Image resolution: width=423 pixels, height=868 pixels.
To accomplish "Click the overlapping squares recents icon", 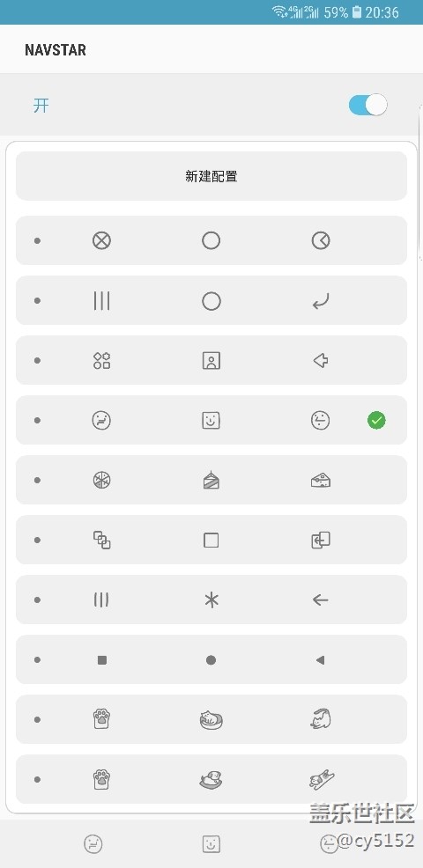I will click(x=101, y=540).
